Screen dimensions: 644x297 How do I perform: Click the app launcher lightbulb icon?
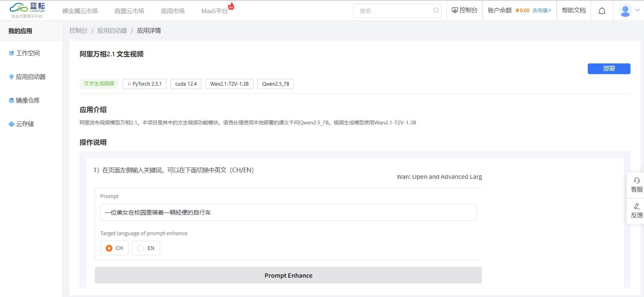(11, 77)
